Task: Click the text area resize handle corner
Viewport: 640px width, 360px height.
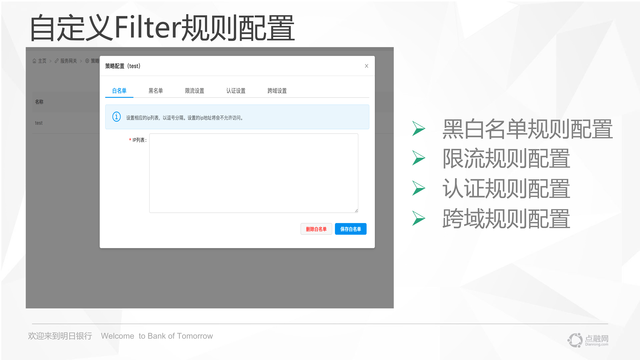Action: click(356, 210)
